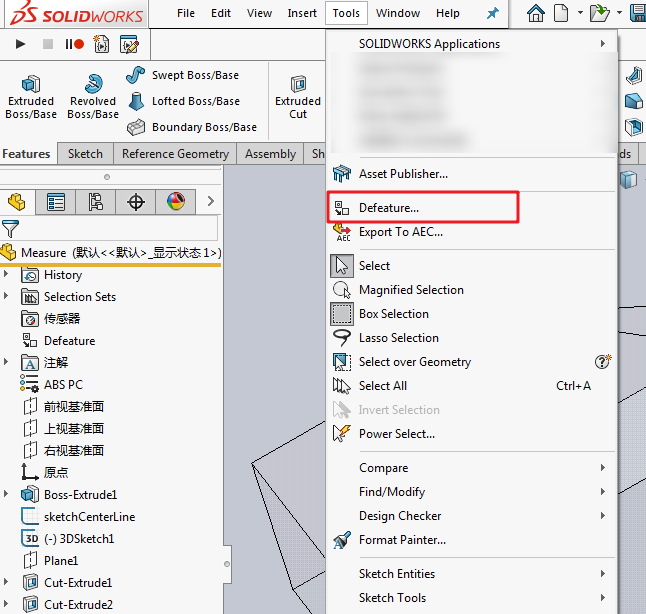Switch to the Reference Geometry tab
Viewport: 646px width, 614px height.
(x=175, y=154)
